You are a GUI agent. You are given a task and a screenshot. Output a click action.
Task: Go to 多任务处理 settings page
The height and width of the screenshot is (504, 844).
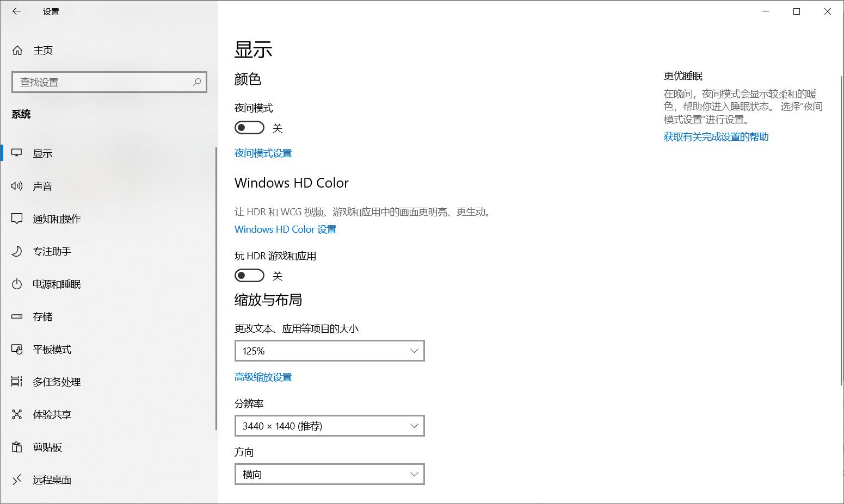click(x=57, y=382)
